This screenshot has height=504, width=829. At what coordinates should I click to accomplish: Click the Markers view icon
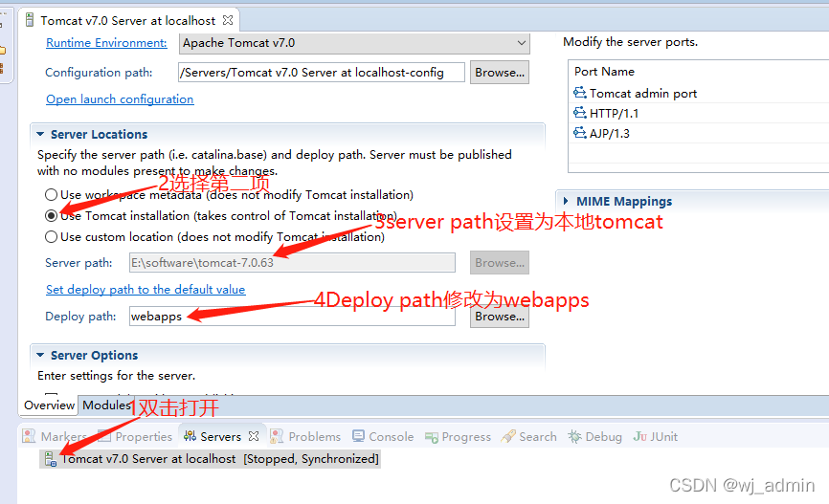click(x=29, y=436)
